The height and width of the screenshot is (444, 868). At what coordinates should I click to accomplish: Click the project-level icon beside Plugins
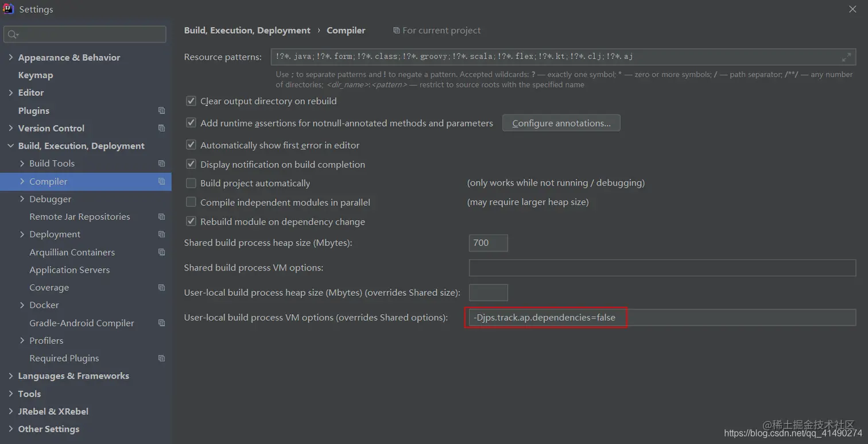click(161, 110)
